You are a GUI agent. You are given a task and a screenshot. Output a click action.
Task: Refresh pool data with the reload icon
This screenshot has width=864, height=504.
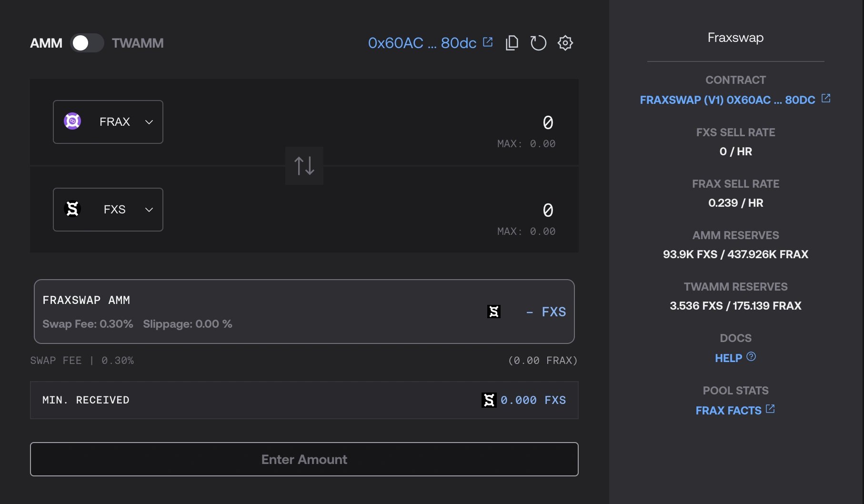538,43
